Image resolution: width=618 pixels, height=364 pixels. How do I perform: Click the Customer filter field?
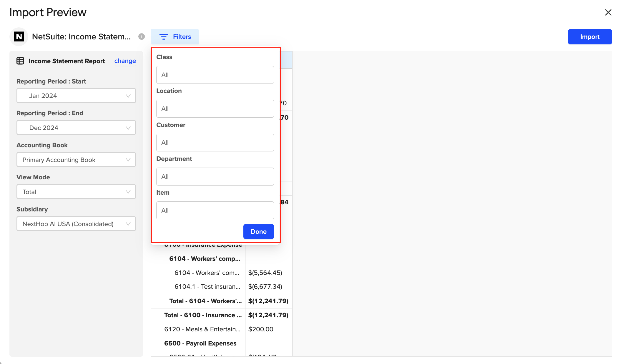tap(215, 143)
